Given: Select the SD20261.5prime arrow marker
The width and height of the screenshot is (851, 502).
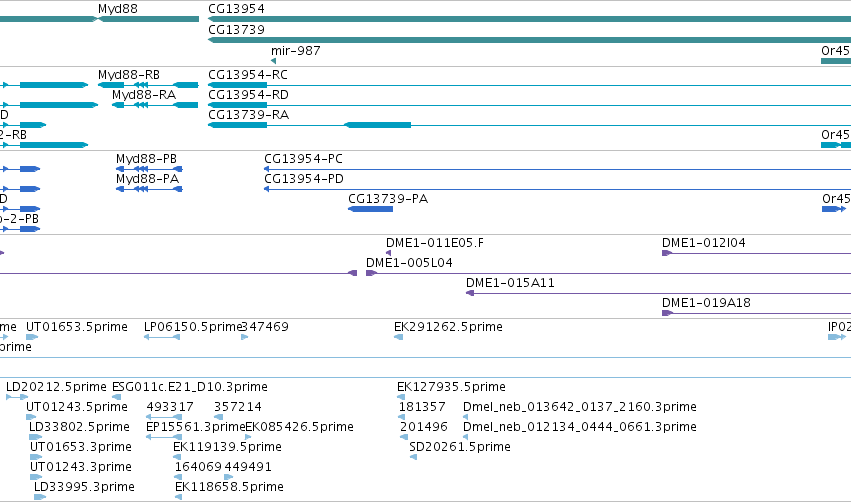Looking at the screenshot, I should pos(414,457).
